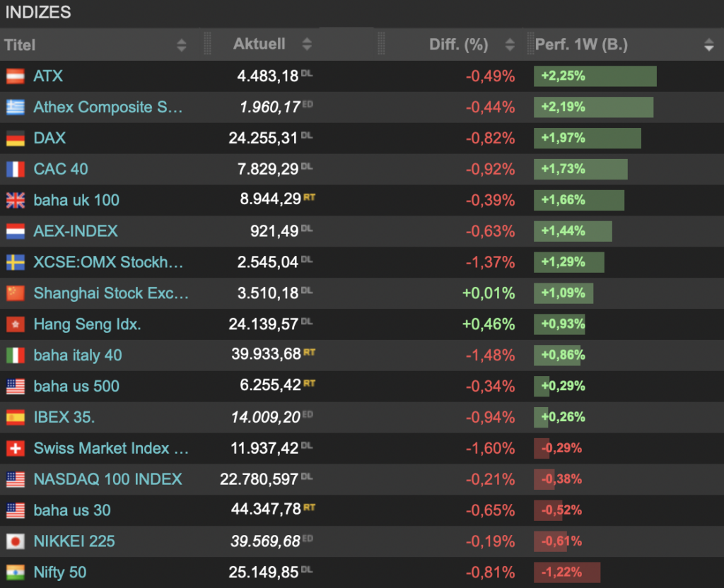Open the AEX-INDEX link
Screen dimensions: 724x588
76,231
